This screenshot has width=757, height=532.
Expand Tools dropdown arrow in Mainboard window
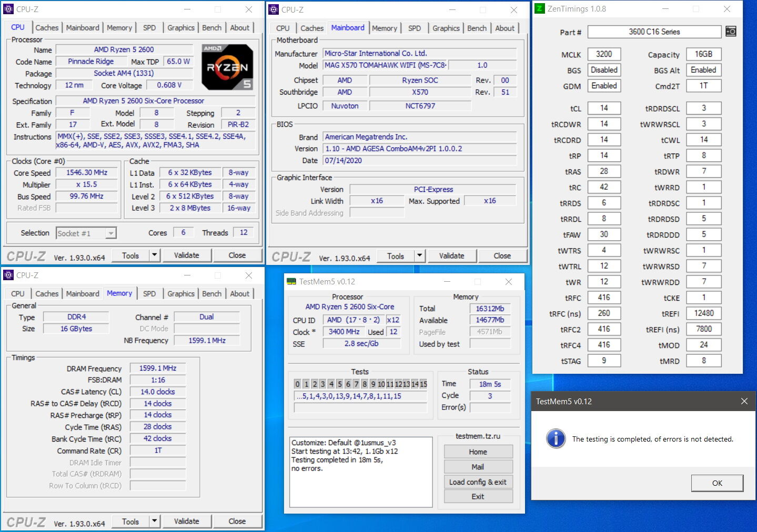pyautogui.click(x=419, y=256)
